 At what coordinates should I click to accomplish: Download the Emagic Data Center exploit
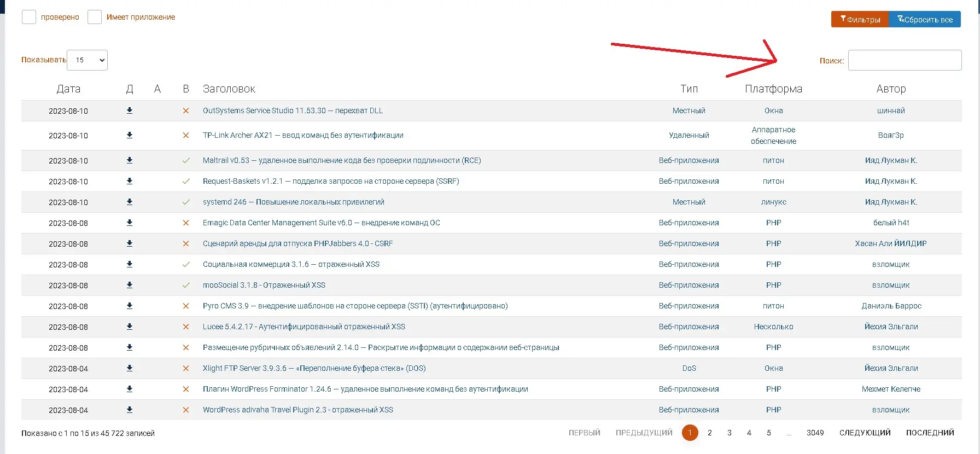[130, 223]
